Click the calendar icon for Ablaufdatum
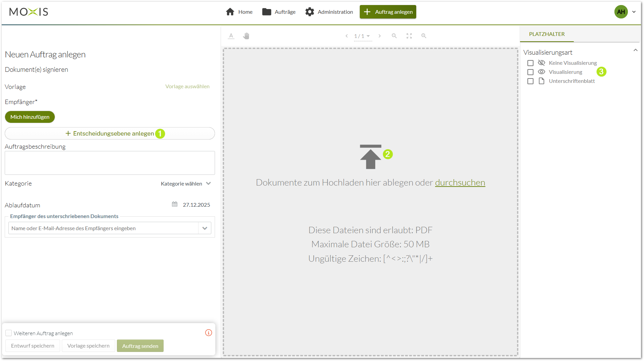644x361 pixels. [x=175, y=204]
